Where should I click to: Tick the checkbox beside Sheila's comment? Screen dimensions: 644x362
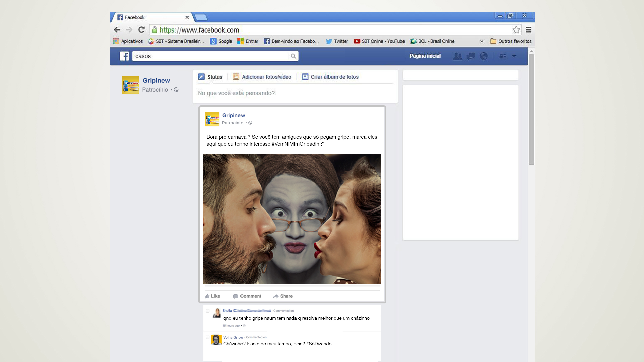pos(208,311)
